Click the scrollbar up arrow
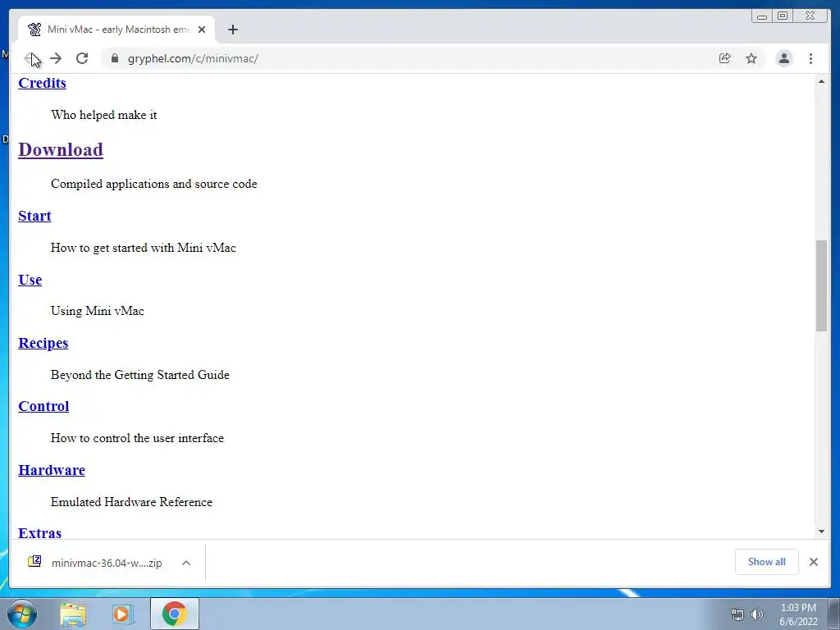This screenshot has height=630, width=840. pos(821,81)
